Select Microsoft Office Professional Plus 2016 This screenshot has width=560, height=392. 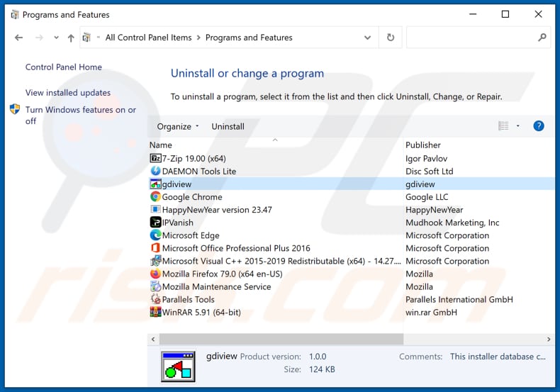(236, 249)
